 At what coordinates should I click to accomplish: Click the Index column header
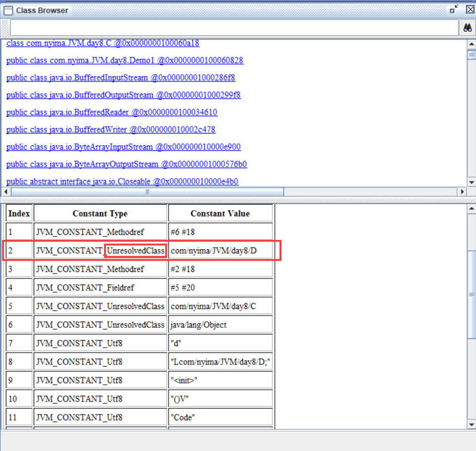pyautogui.click(x=19, y=214)
